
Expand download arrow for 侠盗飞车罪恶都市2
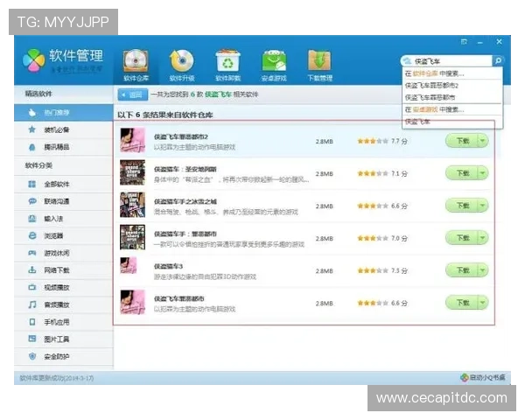tap(482, 141)
